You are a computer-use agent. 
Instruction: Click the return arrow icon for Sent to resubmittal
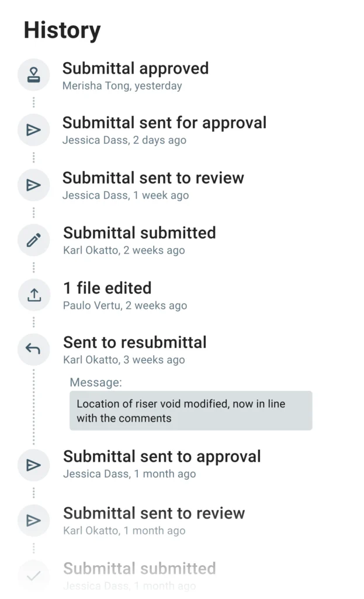(x=33, y=349)
